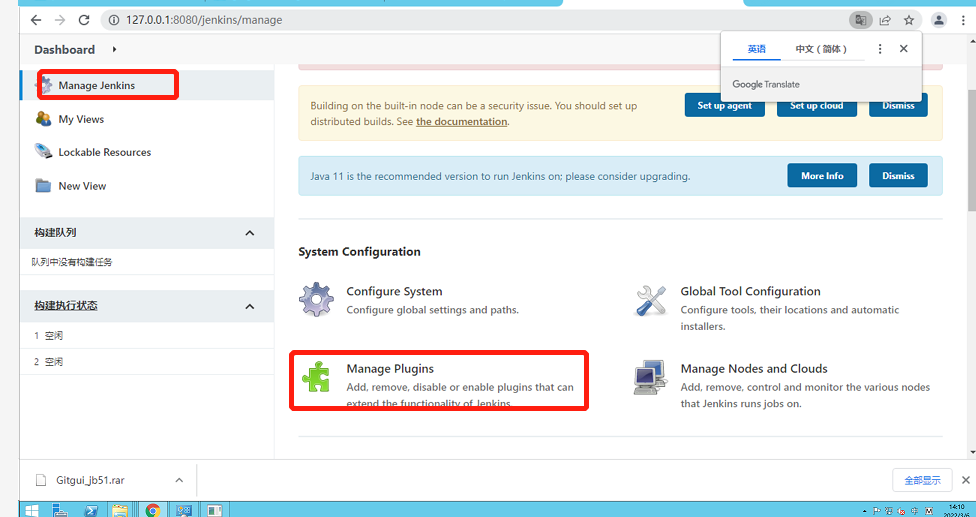The image size is (976, 517).
Task: Click More Info for Java 11
Action: click(822, 175)
